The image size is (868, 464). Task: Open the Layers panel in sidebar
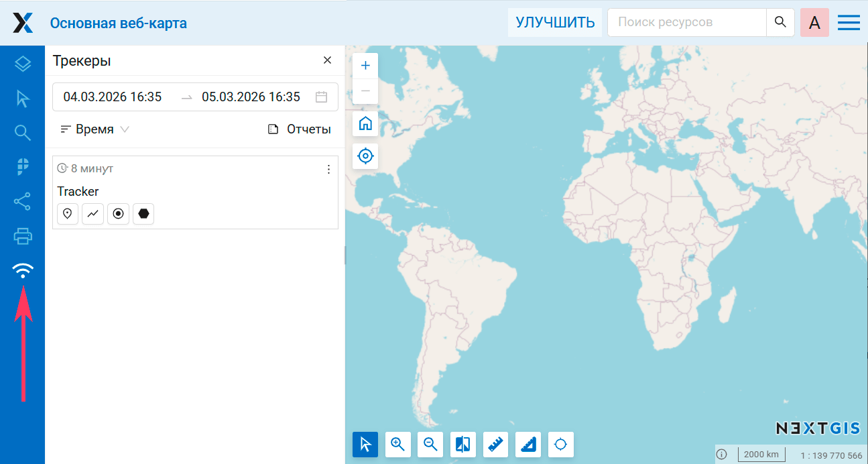[23, 64]
